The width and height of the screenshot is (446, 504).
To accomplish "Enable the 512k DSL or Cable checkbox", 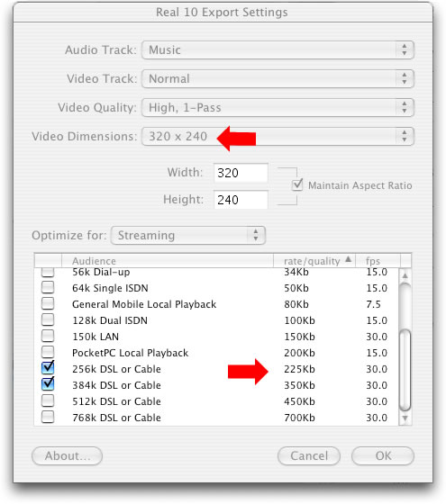I will coord(48,400).
